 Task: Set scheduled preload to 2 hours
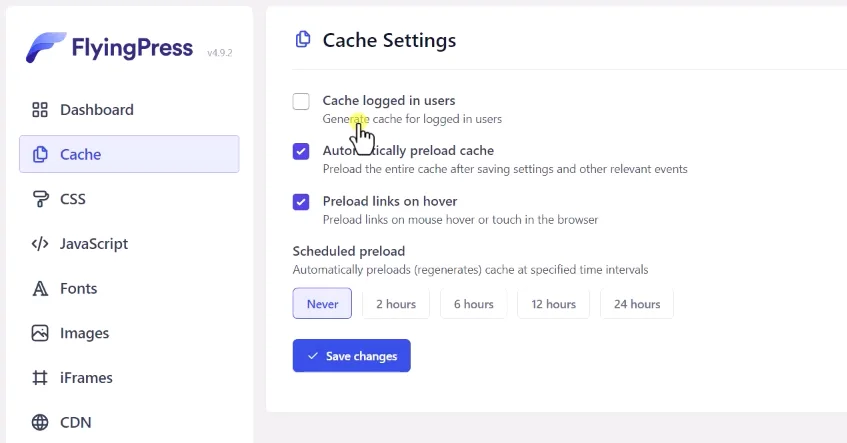(396, 304)
